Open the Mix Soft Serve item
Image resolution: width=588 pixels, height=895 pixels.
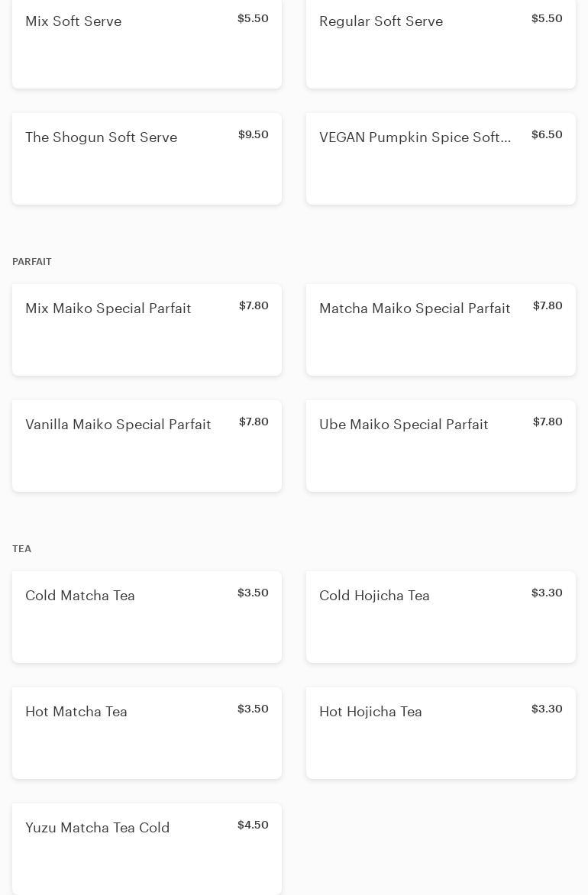(147, 44)
